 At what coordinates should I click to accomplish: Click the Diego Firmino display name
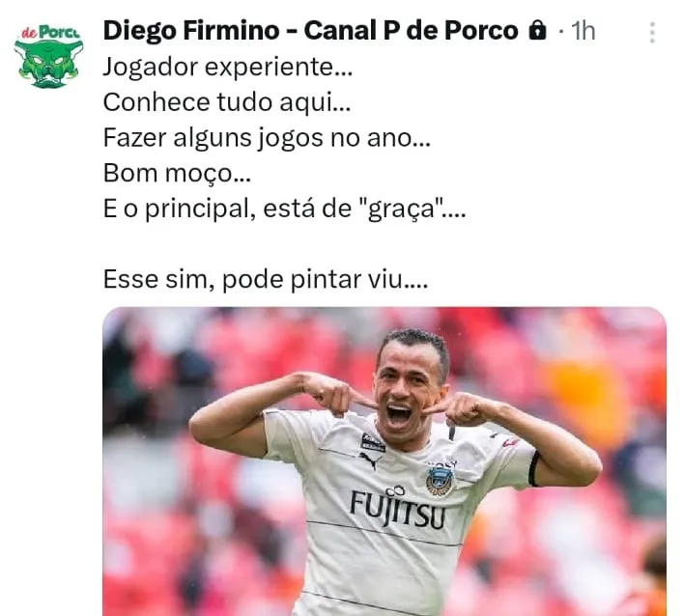click(191, 31)
